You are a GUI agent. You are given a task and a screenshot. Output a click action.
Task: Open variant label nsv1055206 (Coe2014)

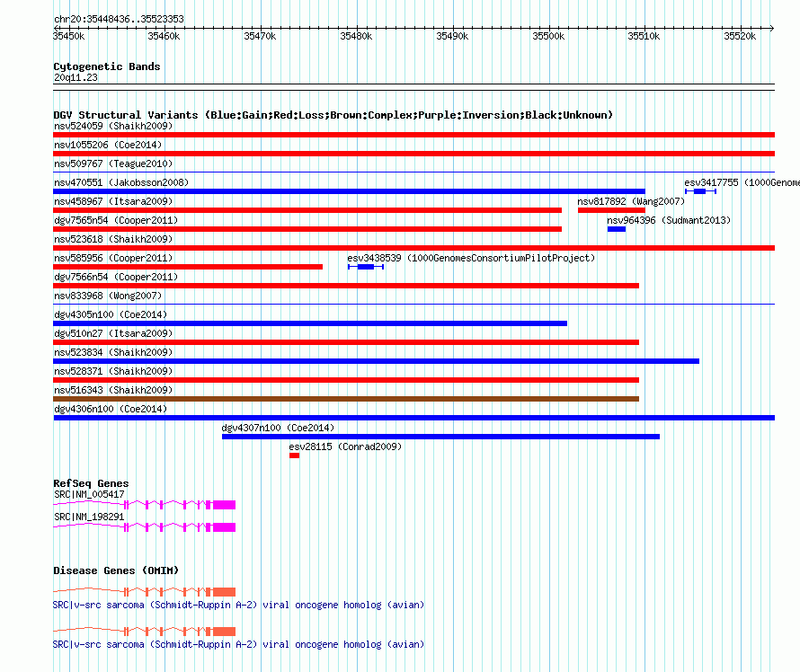click(x=108, y=145)
